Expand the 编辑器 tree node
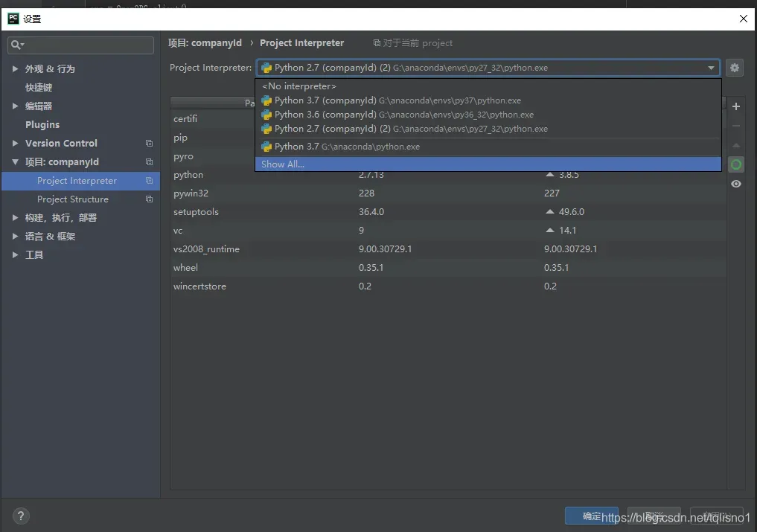This screenshot has width=757, height=532. [15, 106]
